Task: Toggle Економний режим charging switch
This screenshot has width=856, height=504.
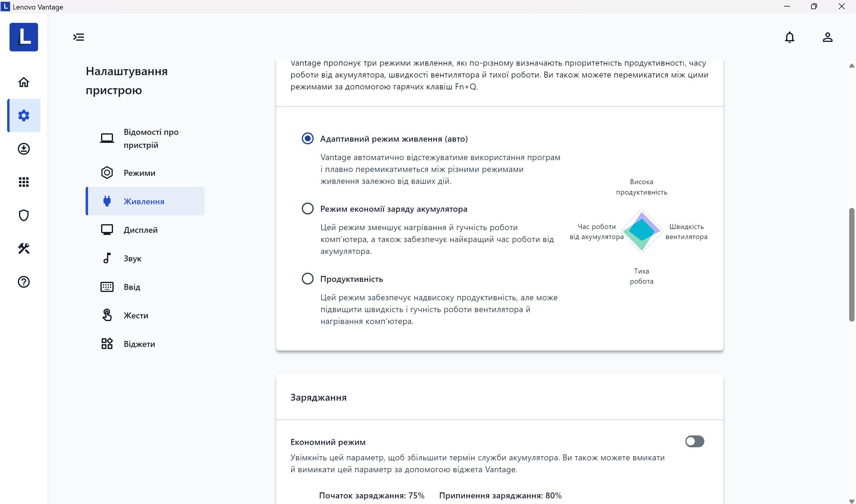Action: (695, 441)
